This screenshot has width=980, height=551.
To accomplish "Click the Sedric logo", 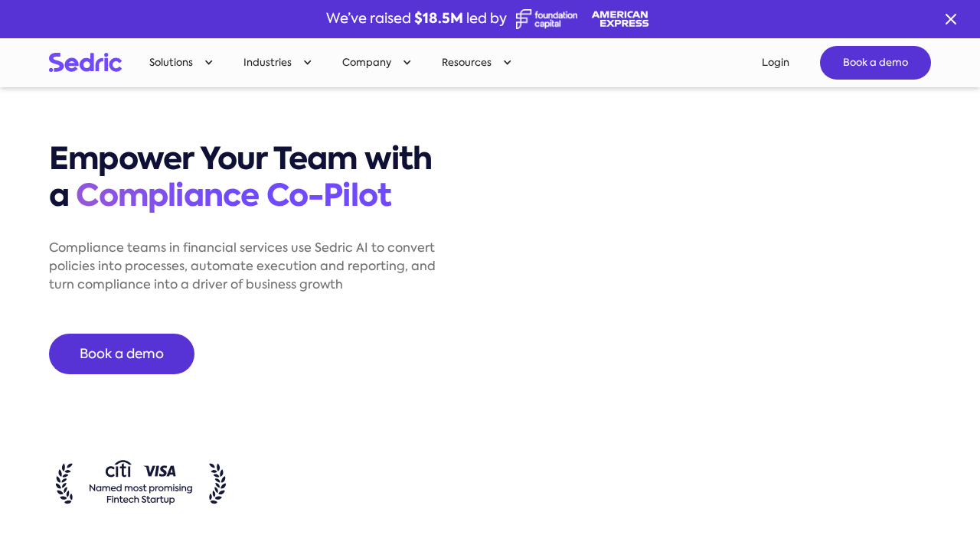I will [x=85, y=60].
